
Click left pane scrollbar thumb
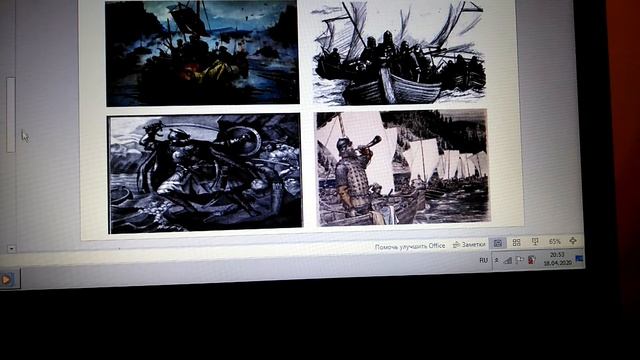pyautogui.click(x=11, y=115)
